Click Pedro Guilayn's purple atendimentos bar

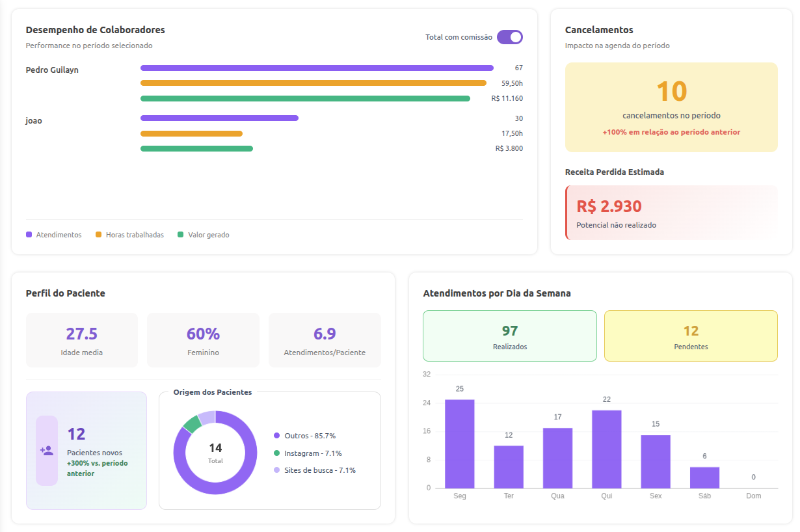pyautogui.click(x=317, y=68)
